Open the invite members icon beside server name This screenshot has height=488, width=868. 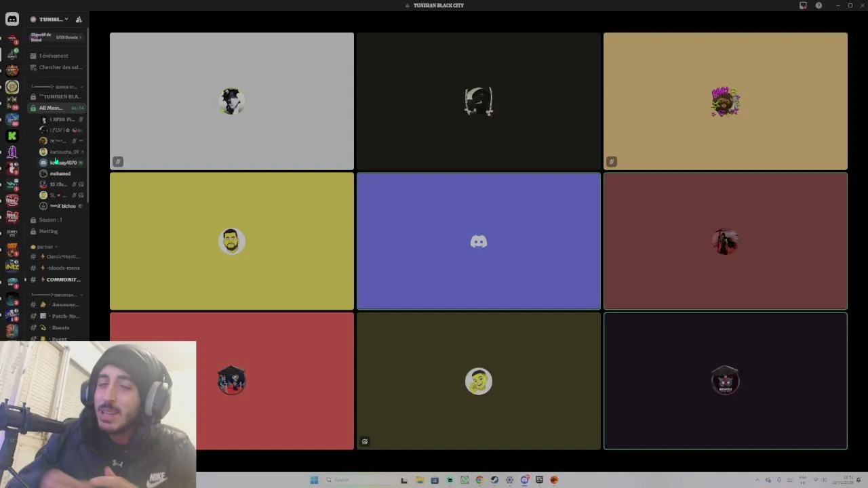coord(79,19)
